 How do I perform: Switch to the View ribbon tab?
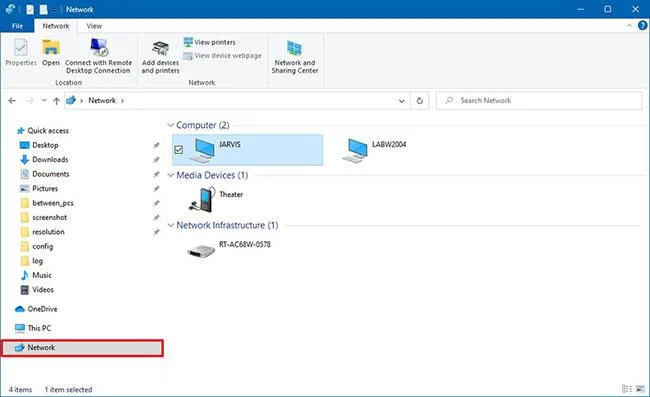94,26
